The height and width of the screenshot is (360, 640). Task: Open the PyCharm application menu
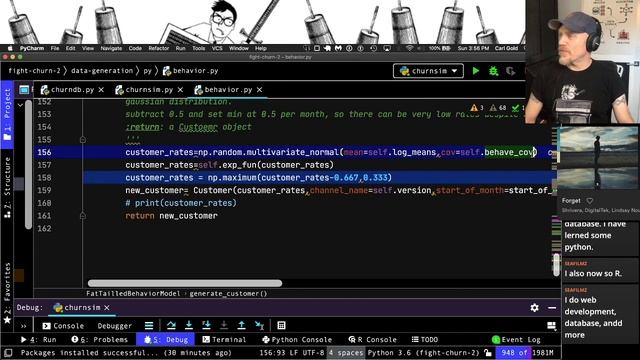point(32,48)
